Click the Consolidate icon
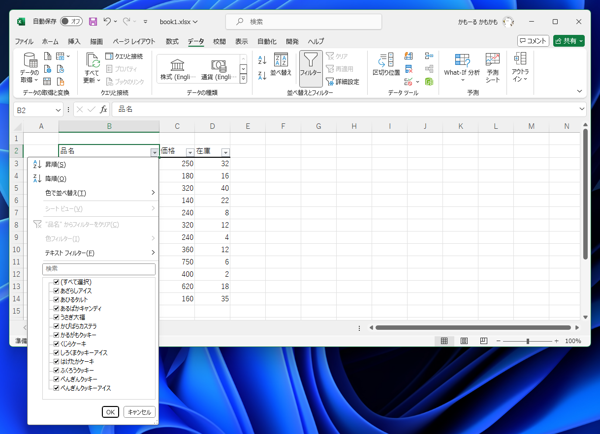Screen dimensions: 600x434 pyautogui.click(x=429, y=56)
